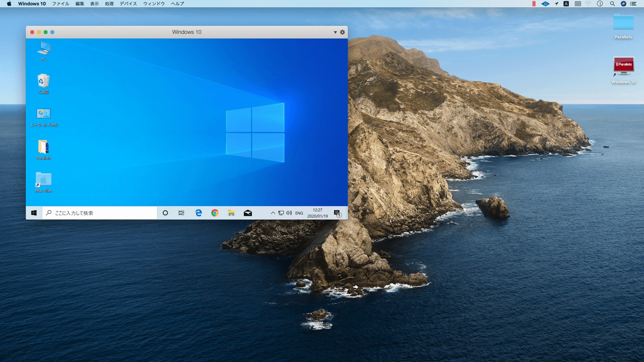Click the network icon in Windows tray

click(x=281, y=213)
